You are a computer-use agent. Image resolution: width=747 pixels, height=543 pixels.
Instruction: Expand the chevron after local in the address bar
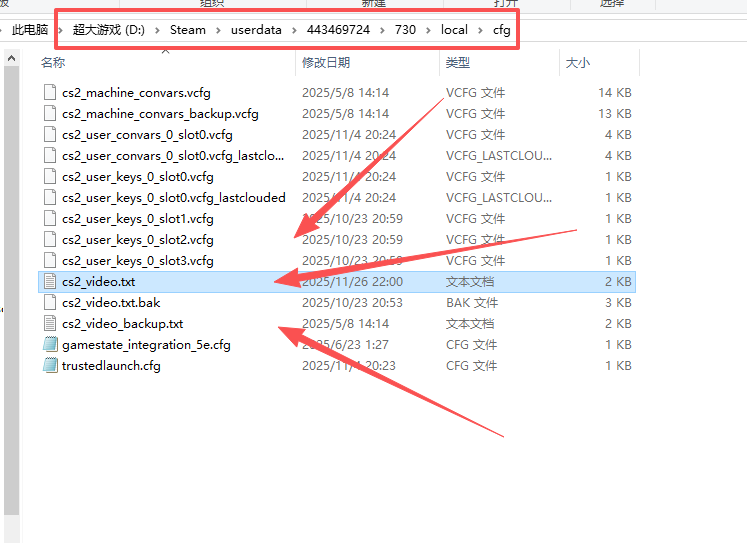[x=480, y=30]
